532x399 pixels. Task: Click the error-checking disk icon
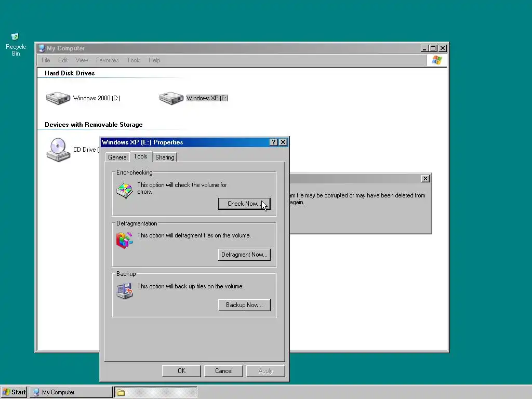pos(125,190)
